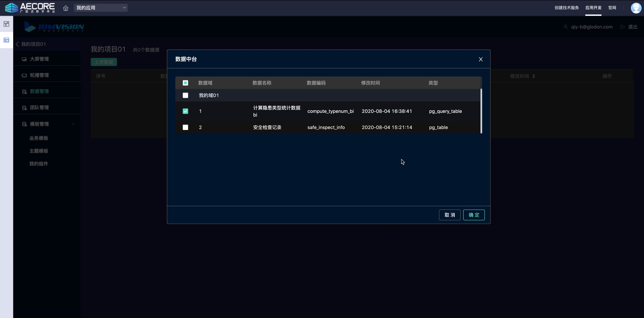Screen dimensions: 644x318
Task: Close the 数据中台 dialog with X
Action: tap(480, 59)
